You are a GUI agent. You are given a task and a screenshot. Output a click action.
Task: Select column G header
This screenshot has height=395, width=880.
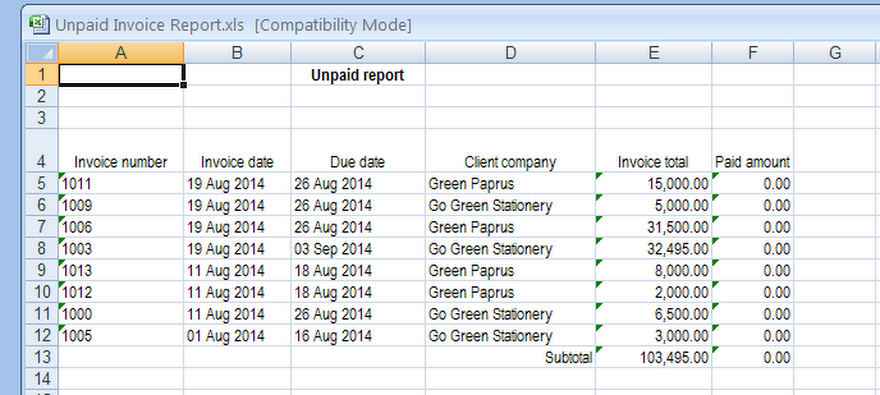835,53
